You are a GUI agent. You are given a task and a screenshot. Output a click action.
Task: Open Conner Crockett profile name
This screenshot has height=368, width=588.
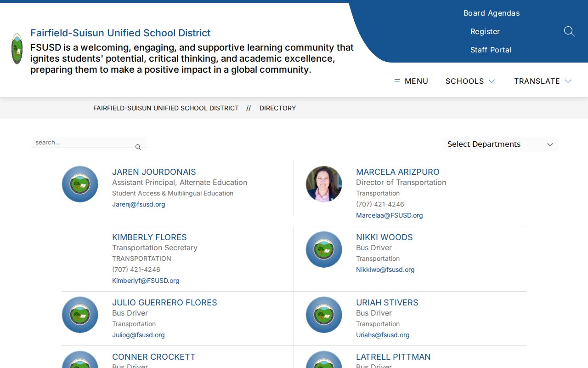point(154,356)
